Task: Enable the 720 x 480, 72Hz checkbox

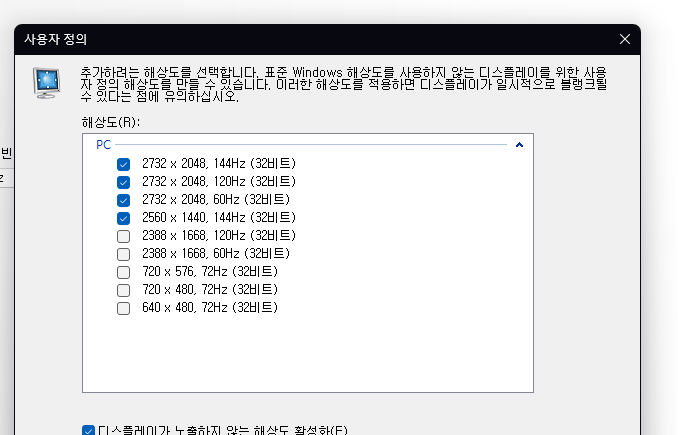Action: pyautogui.click(x=123, y=290)
